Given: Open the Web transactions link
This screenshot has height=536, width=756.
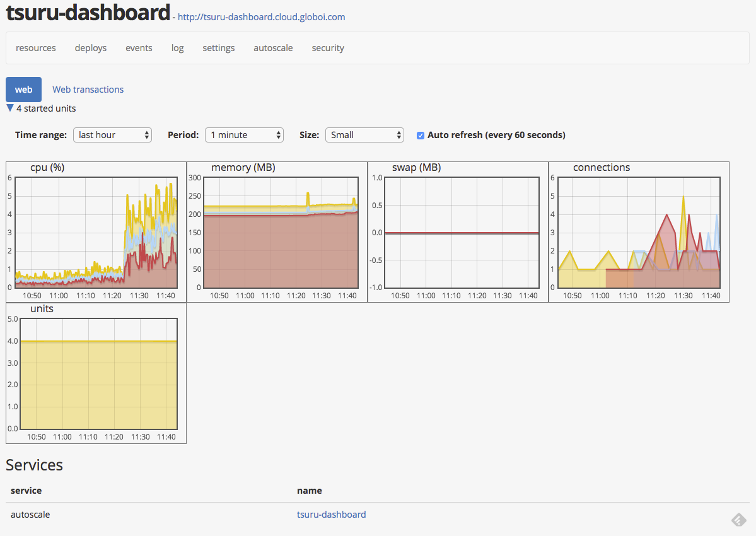Looking at the screenshot, I should pyautogui.click(x=88, y=90).
